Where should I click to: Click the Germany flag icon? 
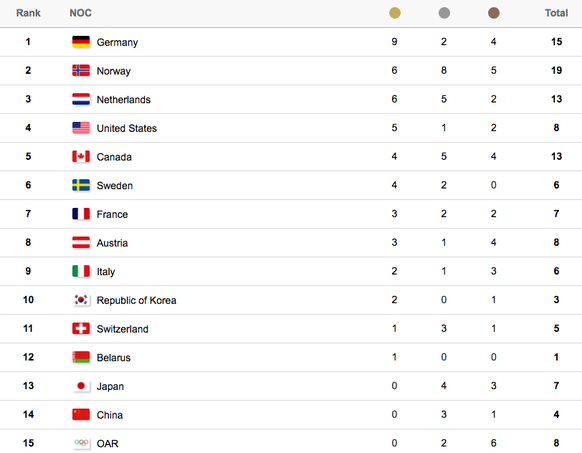(x=81, y=42)
